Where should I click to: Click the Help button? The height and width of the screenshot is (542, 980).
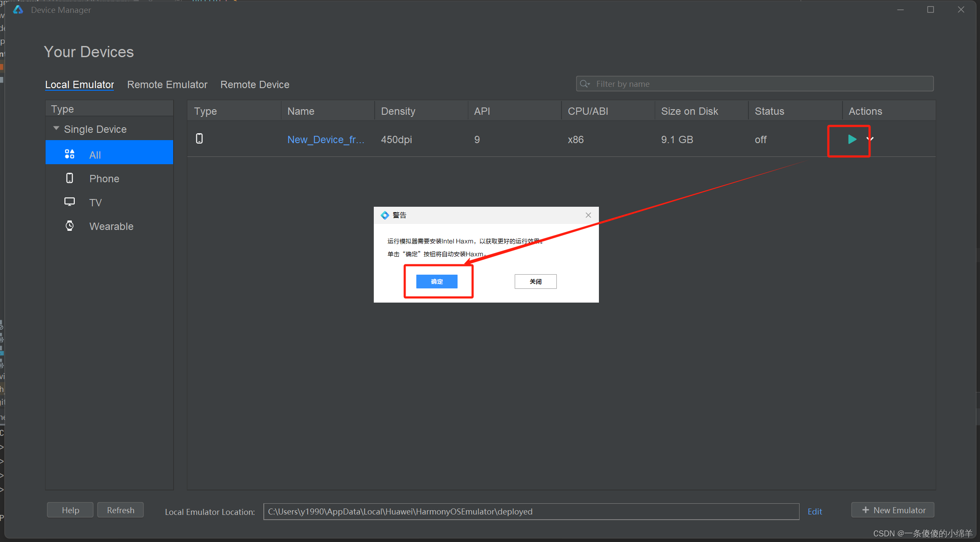70,510
